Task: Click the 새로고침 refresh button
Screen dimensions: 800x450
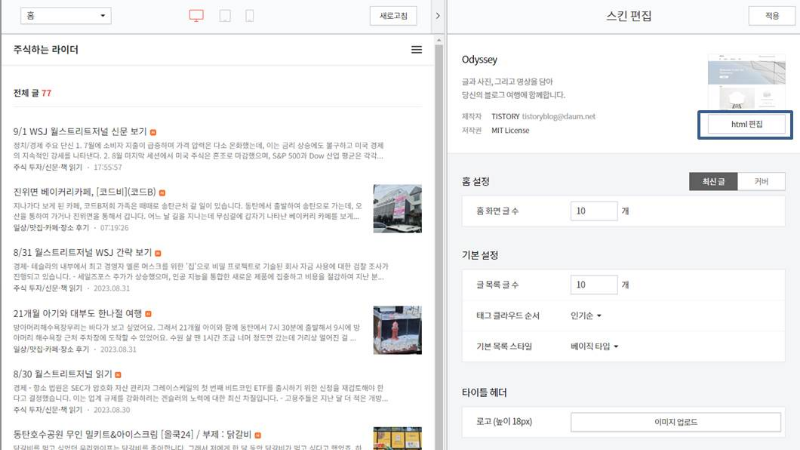Action: pyautogui.click(x=393, y=16)
